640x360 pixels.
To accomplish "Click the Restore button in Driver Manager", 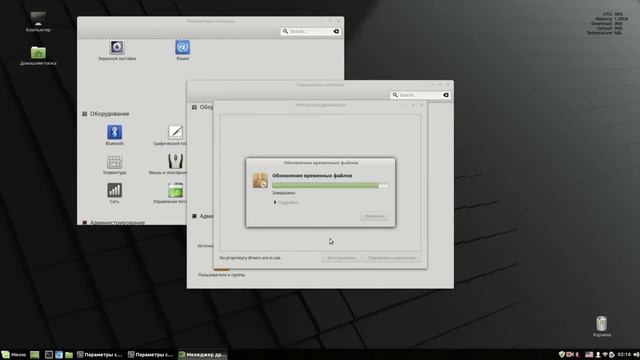I will click(341, 258).
